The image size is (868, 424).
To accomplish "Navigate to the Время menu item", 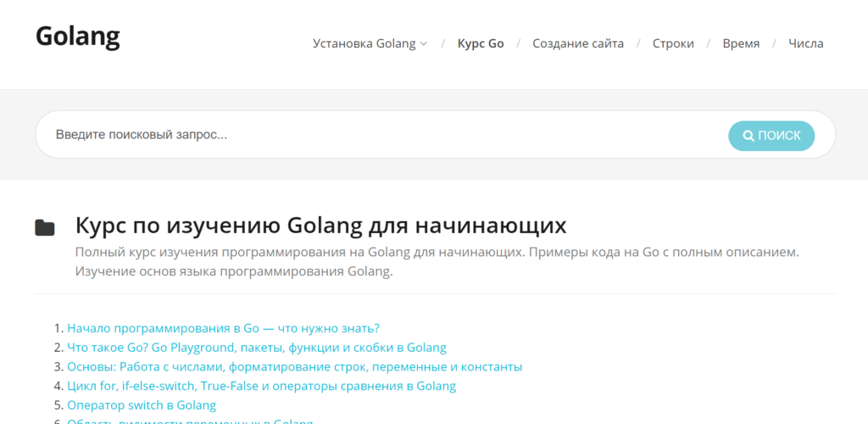I will (741, 43).
